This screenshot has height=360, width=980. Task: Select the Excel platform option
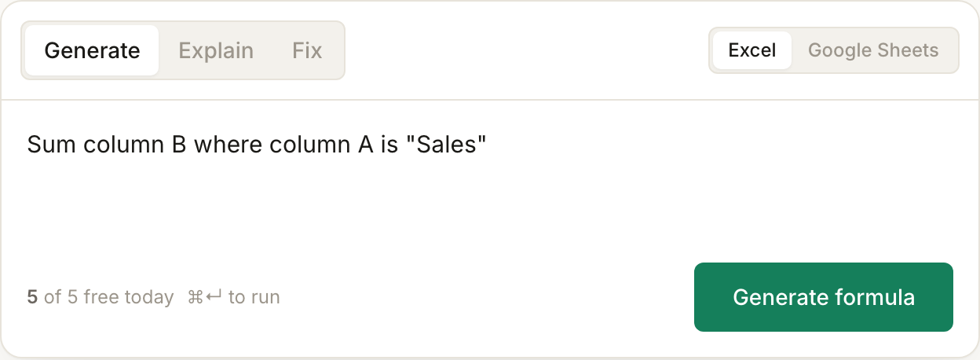(752, 50)
